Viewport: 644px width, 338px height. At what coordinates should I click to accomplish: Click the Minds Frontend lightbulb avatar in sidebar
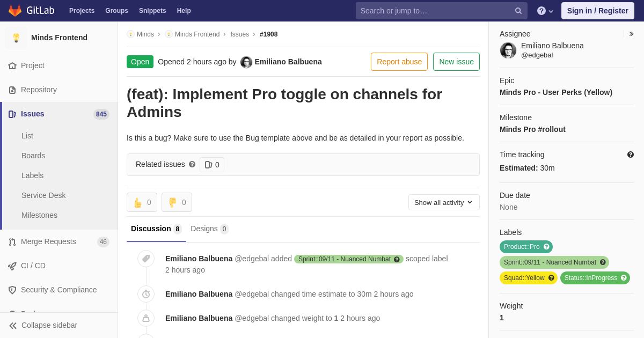click(16, 38)
